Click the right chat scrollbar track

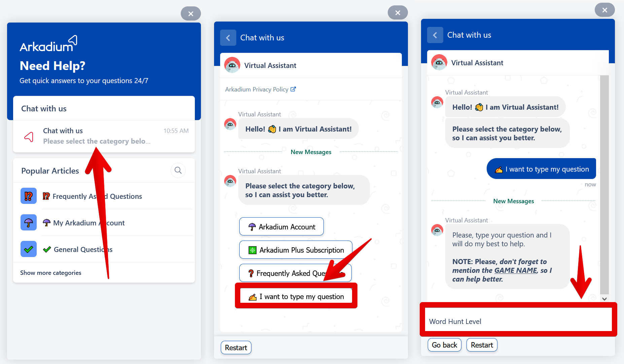[604, 185]
